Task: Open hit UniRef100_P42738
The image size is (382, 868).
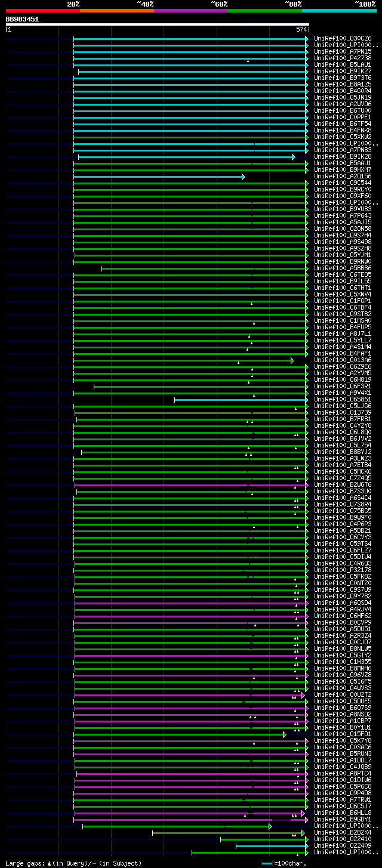Action: (x=343, y=58)
